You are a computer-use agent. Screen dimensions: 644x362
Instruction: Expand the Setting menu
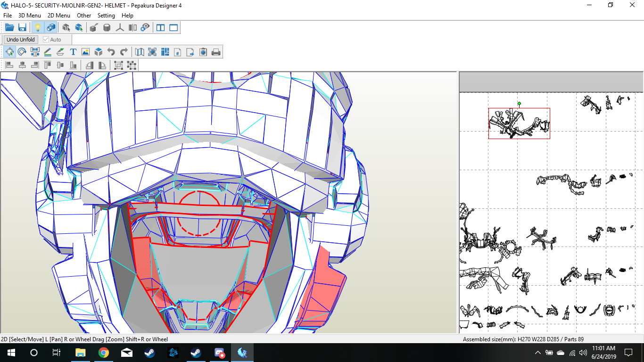[x=106, y=16]
